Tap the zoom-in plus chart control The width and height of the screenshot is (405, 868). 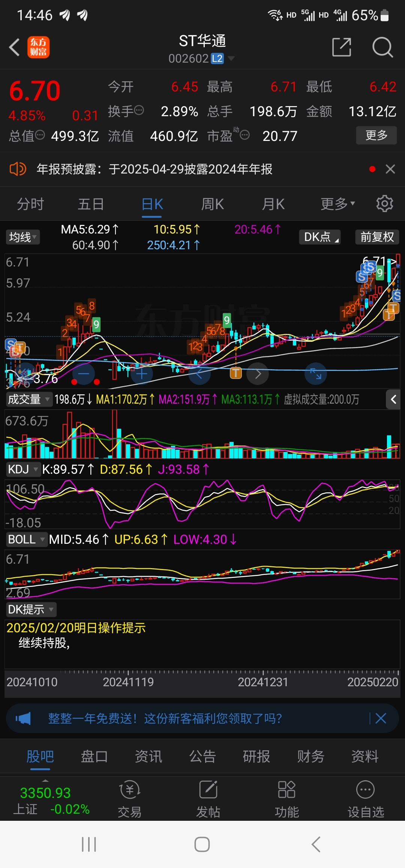(x=141, y=374)
